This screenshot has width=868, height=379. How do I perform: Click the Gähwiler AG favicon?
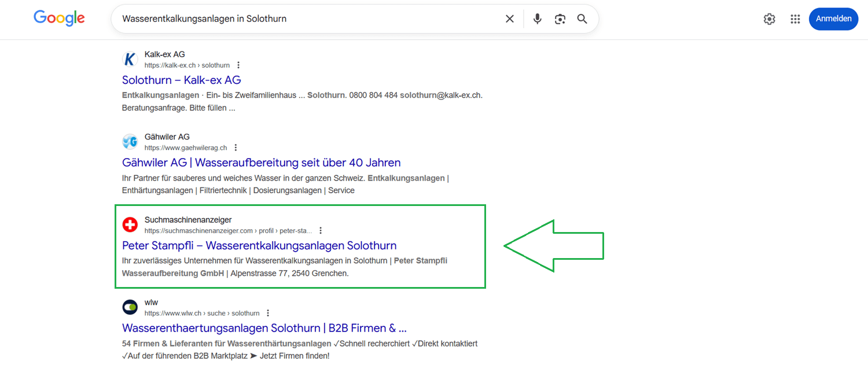point(130,142)
